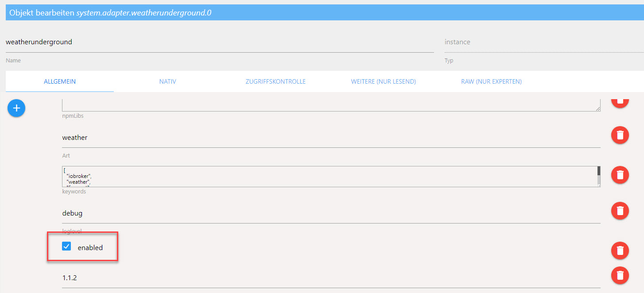644x293 pixels.
Task: Uncheck the enabled checkbox
Action: [66, 246]
